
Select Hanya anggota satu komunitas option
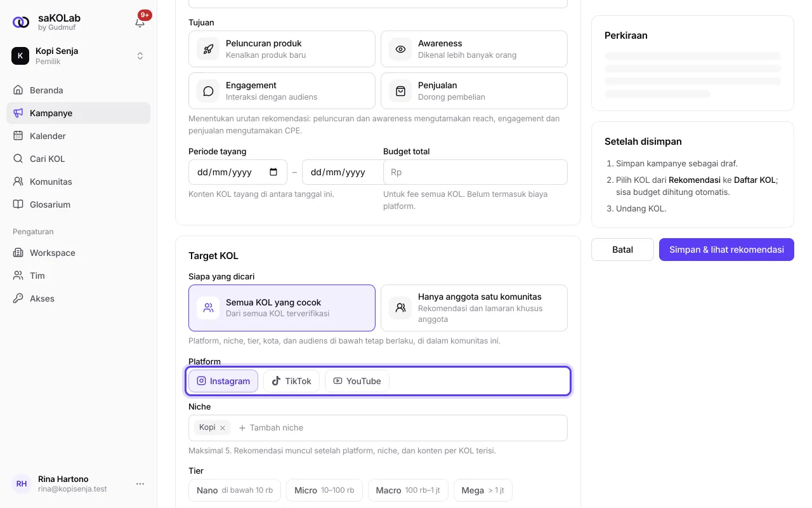[x=474, y=308]
